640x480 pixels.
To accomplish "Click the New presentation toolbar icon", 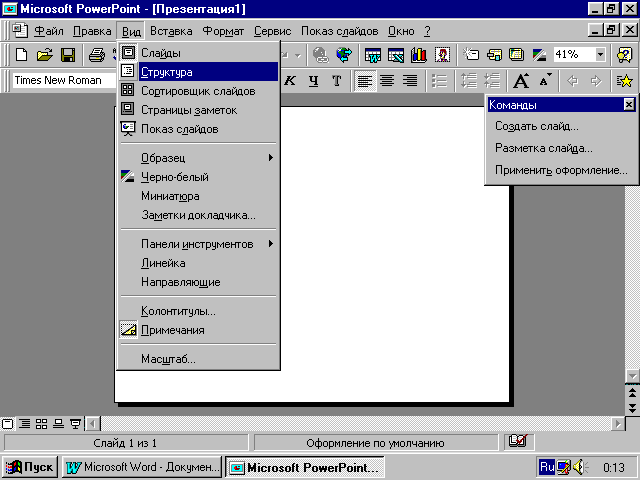I will (21, 55).
